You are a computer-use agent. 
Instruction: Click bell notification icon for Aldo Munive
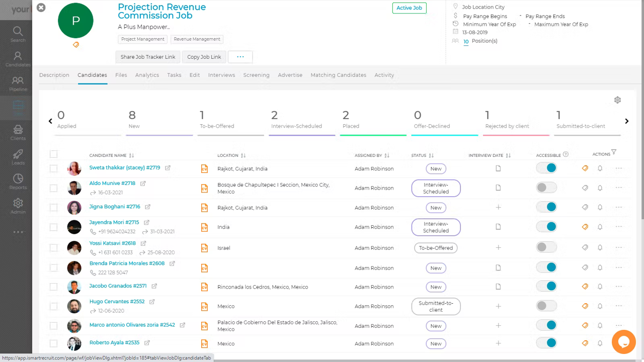600,188
